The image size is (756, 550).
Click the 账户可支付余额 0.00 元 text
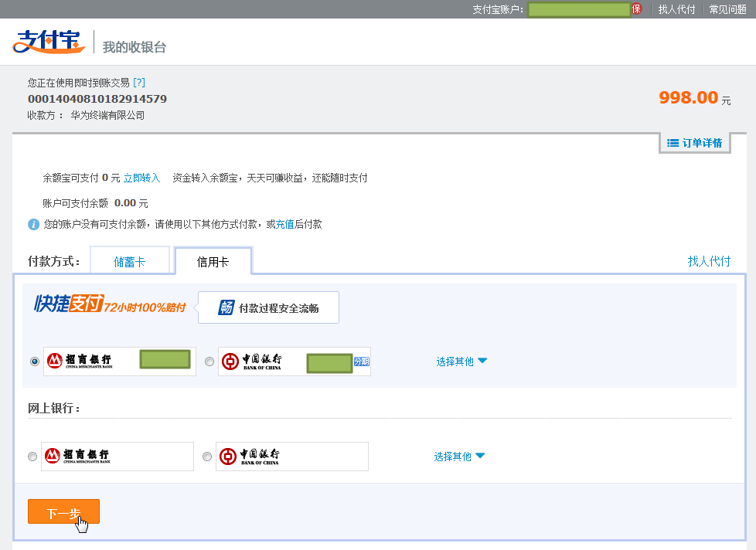coord(95,203)
